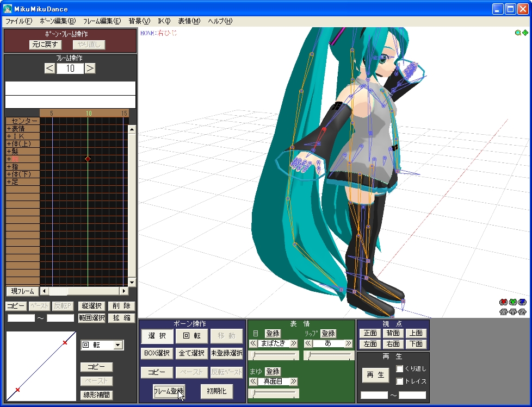Click the 元に戻す undo button
The height and width of the screenshot is (407, 532).
[45, 45]
